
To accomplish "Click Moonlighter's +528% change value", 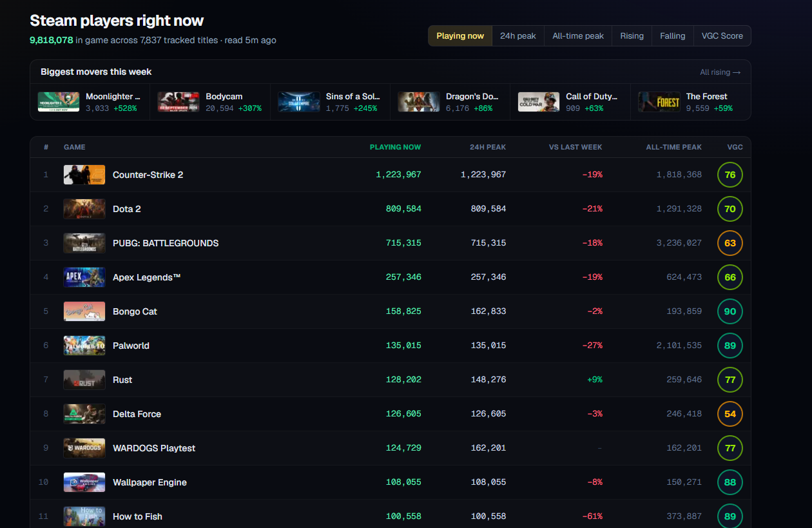I will [125, 108].
